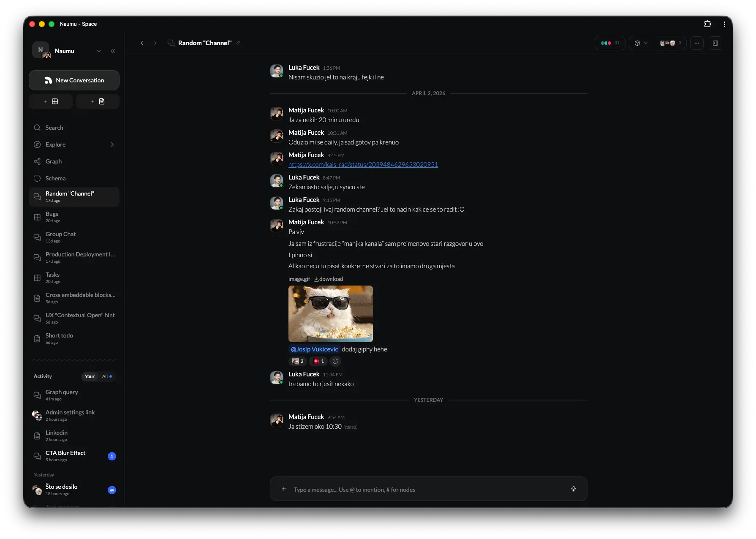Switch Activity filter to All

[x=107, y=376]
